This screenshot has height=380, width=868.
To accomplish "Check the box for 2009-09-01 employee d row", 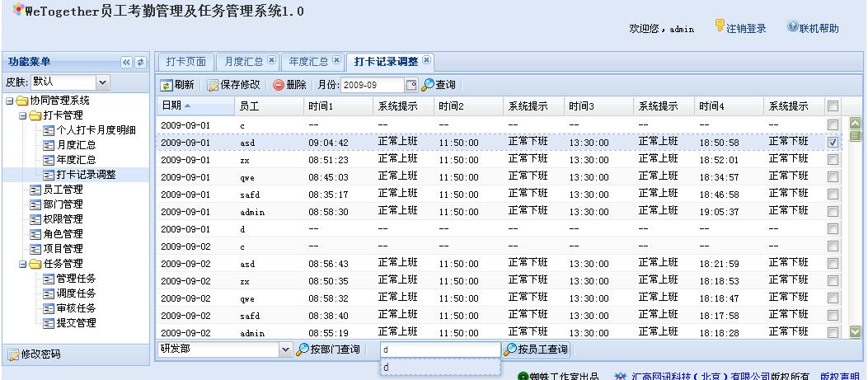I will [x=833, y=229].
